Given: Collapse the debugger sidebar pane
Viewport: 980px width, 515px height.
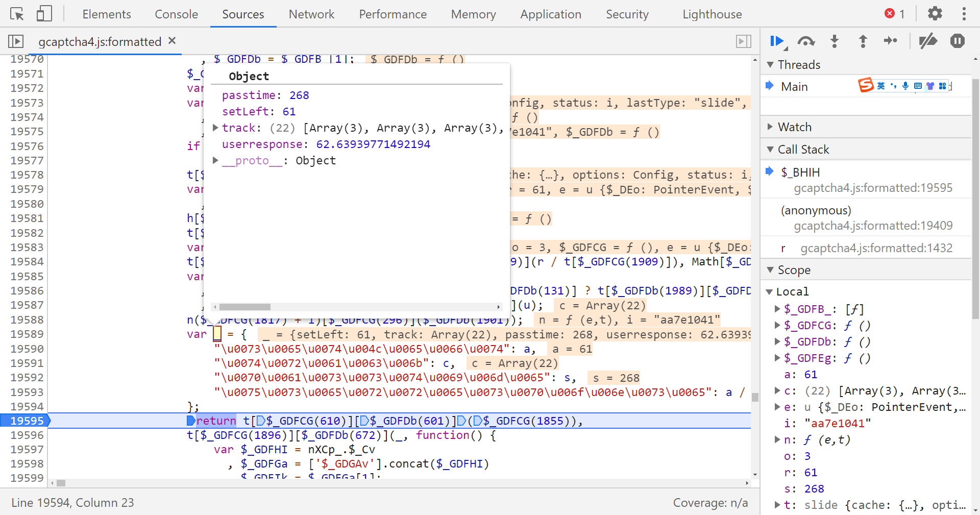Looking at the screenshot, I should coord(744,41).
